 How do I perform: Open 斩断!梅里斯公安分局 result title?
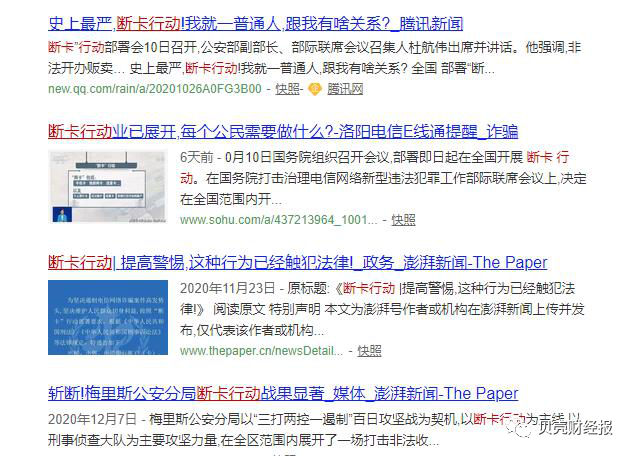[x=283, y=393]
